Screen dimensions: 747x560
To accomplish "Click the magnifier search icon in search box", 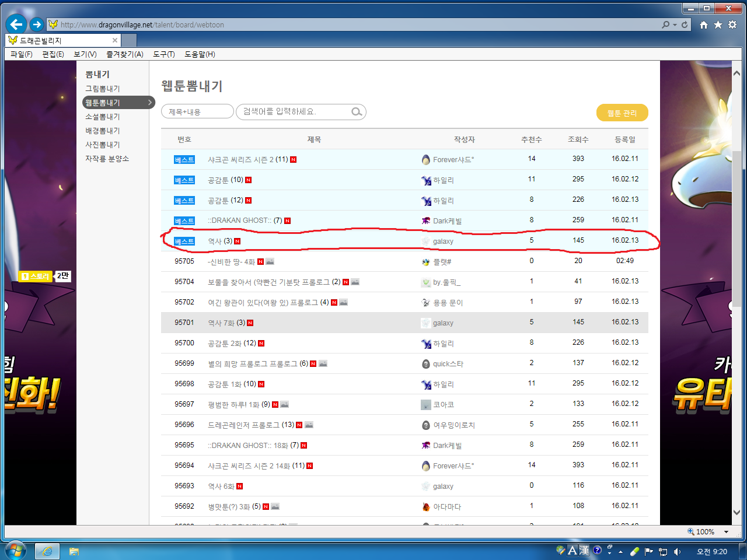I will click(356, 112).
